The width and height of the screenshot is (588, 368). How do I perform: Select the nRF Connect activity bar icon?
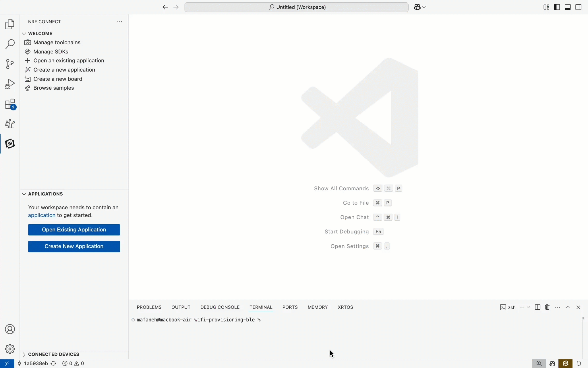[10, 143]
